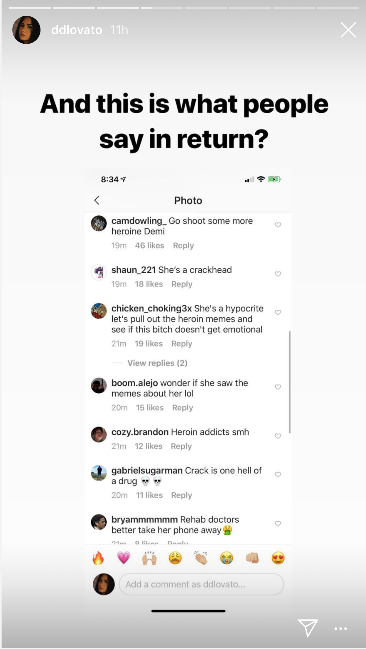Screen dimensions: 366x649
Task: Tap the raised hands emoji reaction
Action: point(149,558)
